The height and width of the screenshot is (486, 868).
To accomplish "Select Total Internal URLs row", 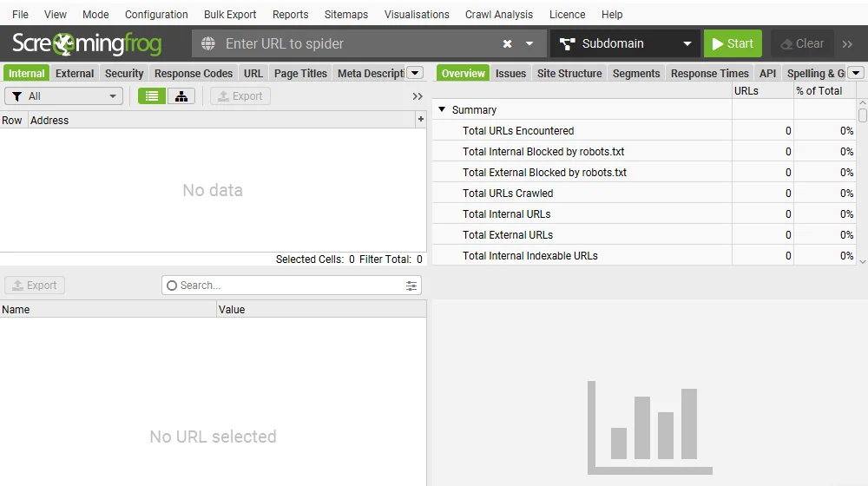I will (644, 214).
